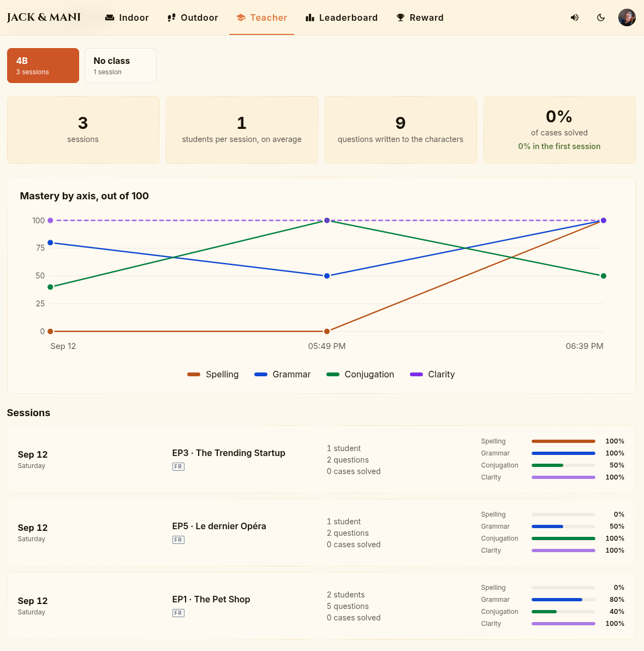
Task: Click the Reward trophy icon
Action: 401,17
